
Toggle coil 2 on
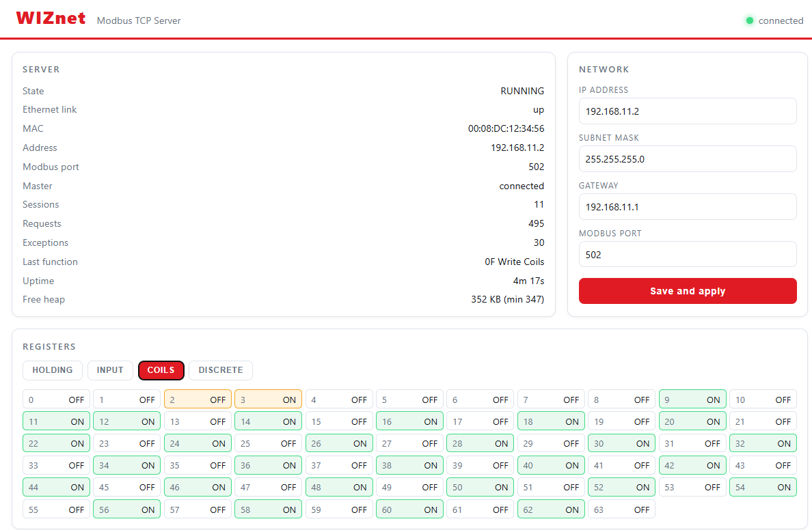198,400
